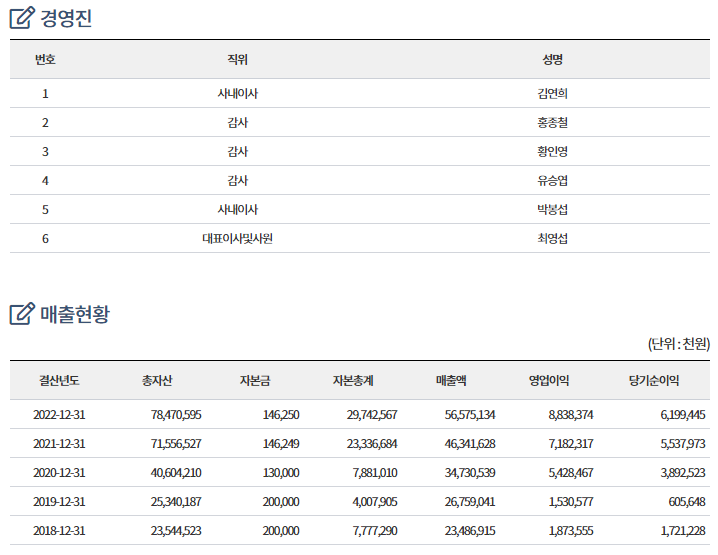The image size is (718, 555).
Task: Click the 당기순이익 column header
Action: [x=654, y=381]
